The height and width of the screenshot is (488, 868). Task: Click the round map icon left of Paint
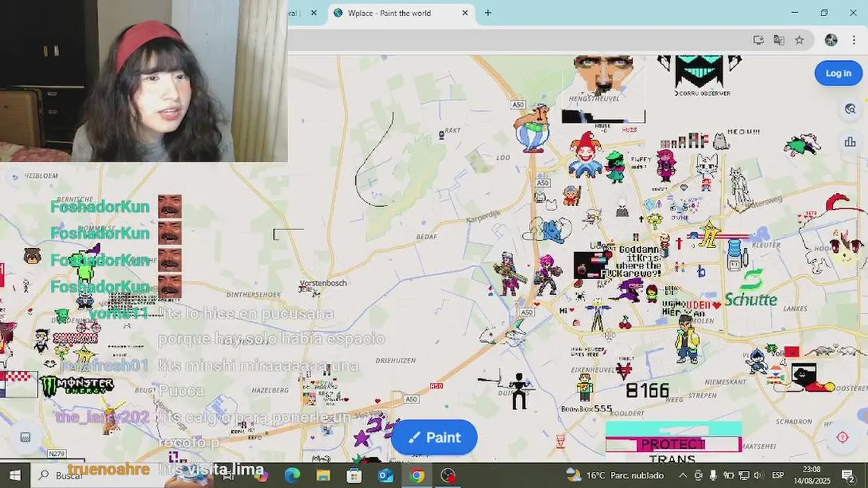click(25, 437)
